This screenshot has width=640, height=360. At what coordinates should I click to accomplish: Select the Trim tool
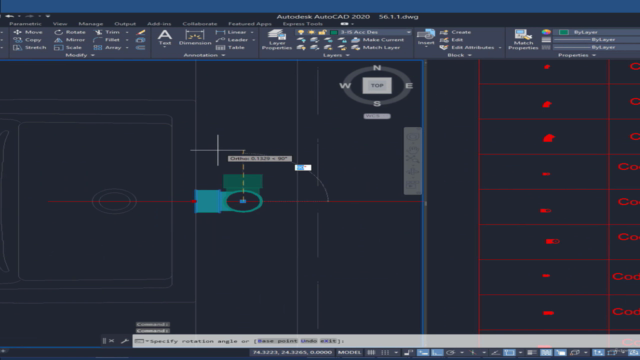(107, 32)
